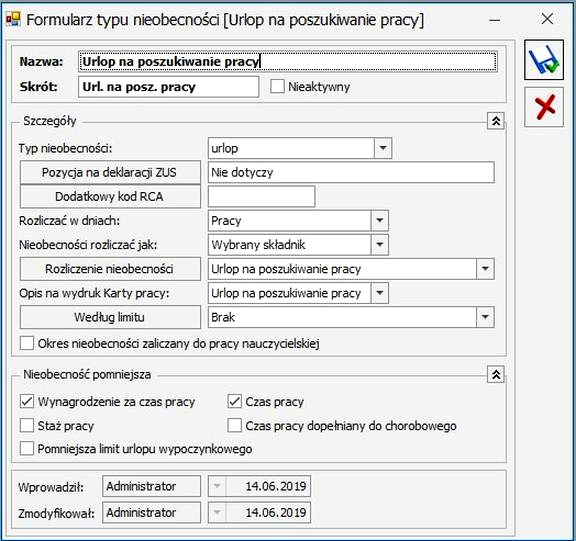This screenshot has height=541, width=576.
Task: Focus the Skrót text field
Action: 169,87
